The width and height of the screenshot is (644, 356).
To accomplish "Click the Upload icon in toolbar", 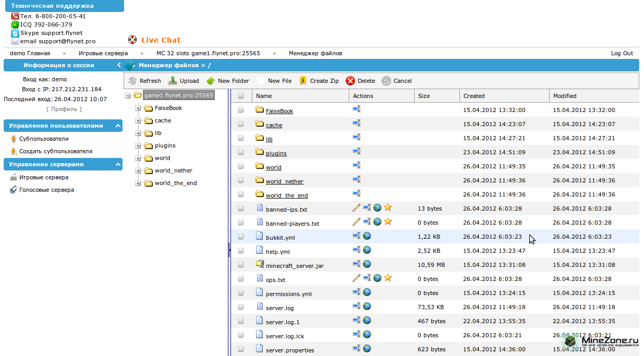I will pos(173,81).
